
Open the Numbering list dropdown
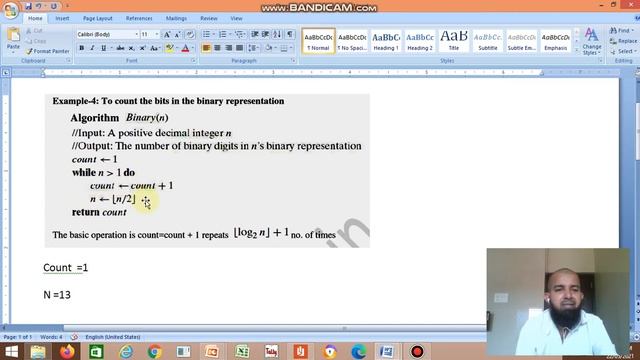[230, 34]
